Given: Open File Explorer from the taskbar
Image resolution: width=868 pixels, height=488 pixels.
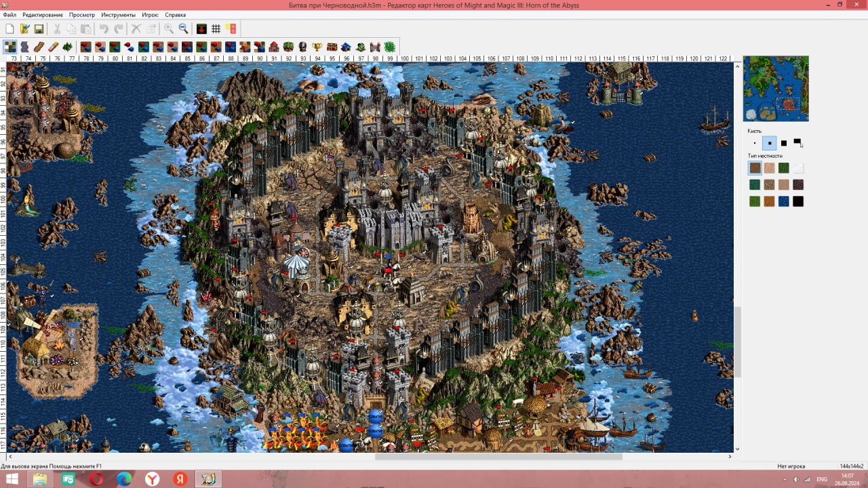Looking at the screenshot, I should 40,479.
